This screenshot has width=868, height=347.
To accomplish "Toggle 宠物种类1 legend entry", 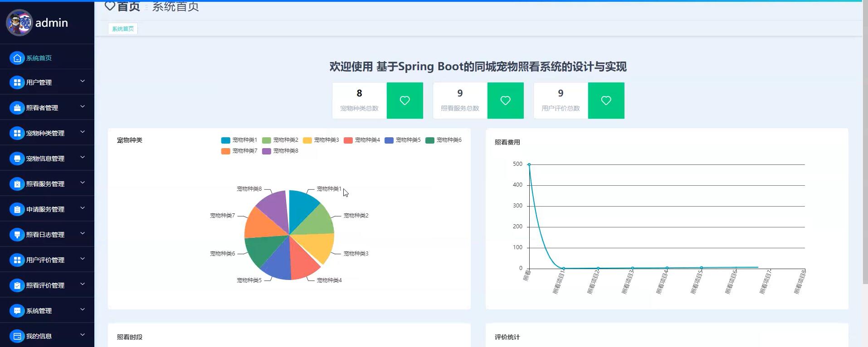I will (239, 140).
